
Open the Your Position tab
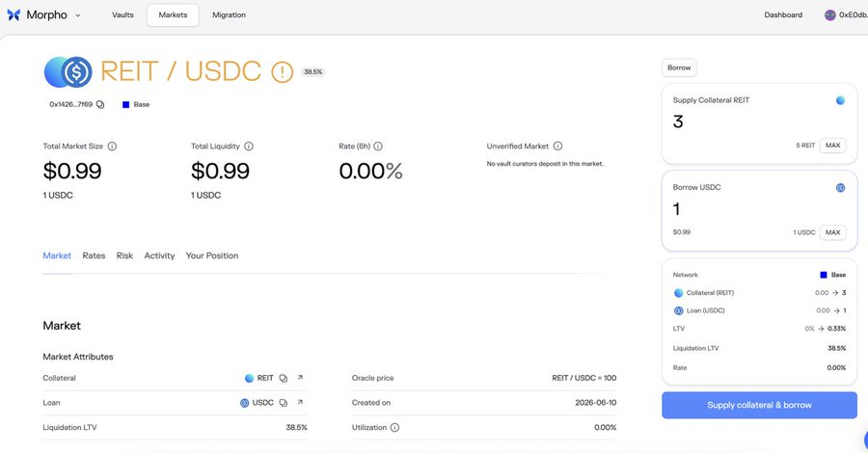click(212, 255)
